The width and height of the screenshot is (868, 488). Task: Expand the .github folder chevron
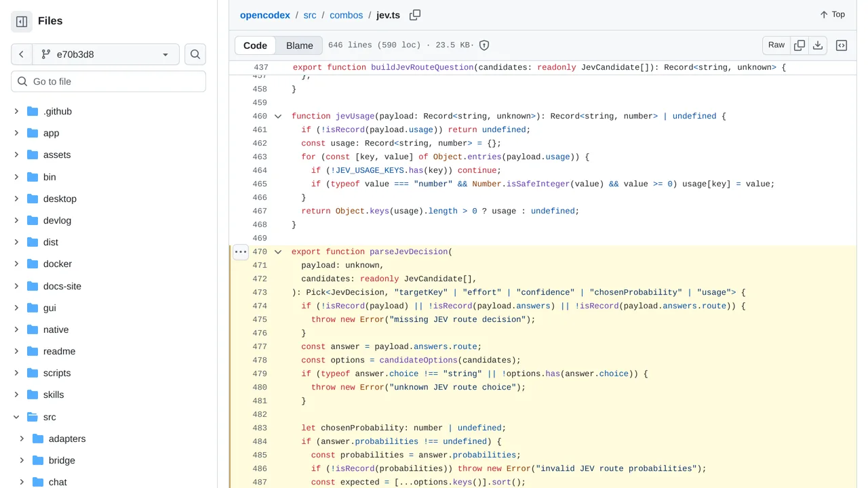(16, 111)
